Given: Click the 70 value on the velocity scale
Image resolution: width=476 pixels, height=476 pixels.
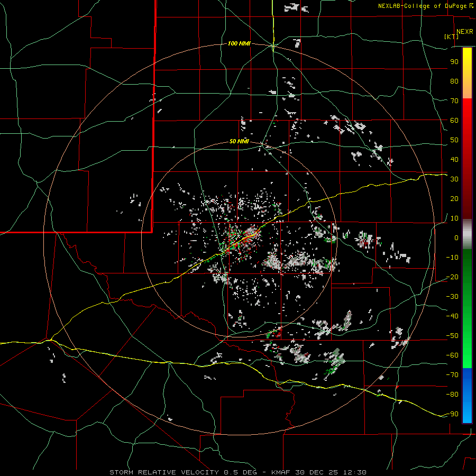Looking at the screenshot, I should tap(454, 101).
